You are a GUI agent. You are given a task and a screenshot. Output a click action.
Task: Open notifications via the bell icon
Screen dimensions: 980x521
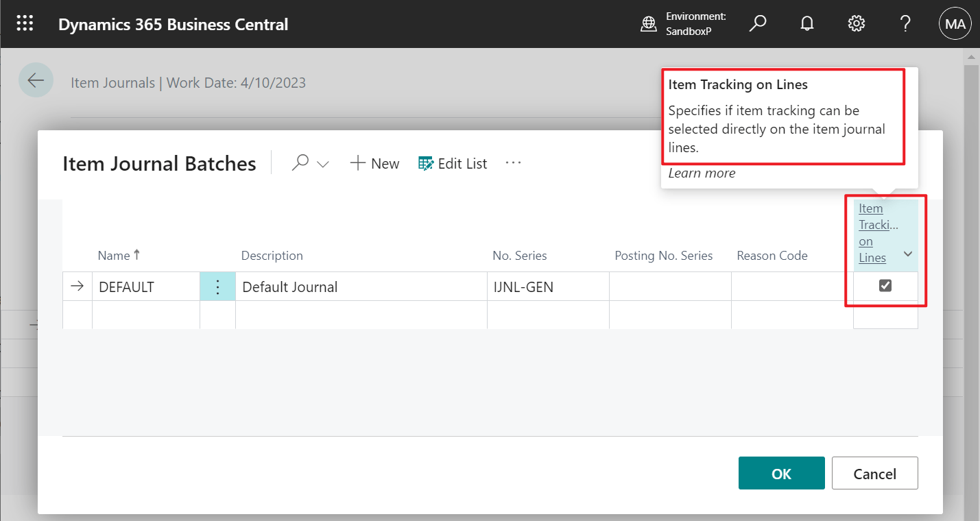(807, 23)
